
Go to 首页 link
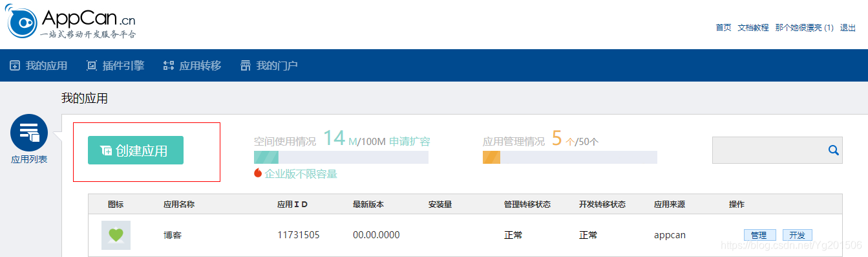point(723,28)
